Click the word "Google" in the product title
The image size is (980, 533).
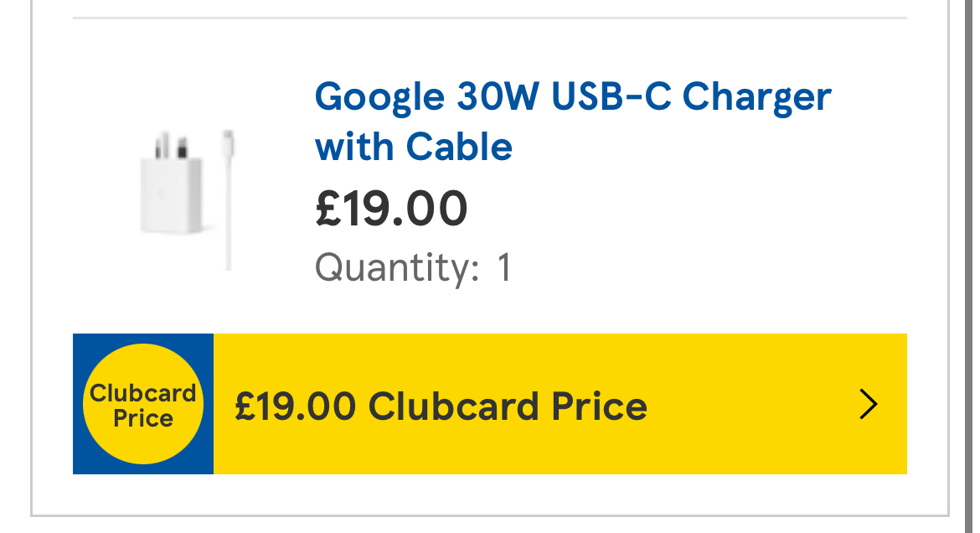click(x=379, y=98)
